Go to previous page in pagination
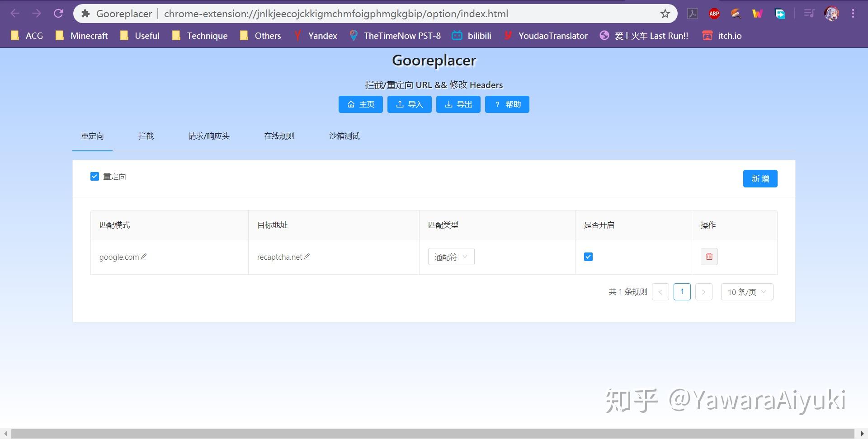Image resolution: width=868 pixels, height=439 pixels. click(x=660, y=292)
